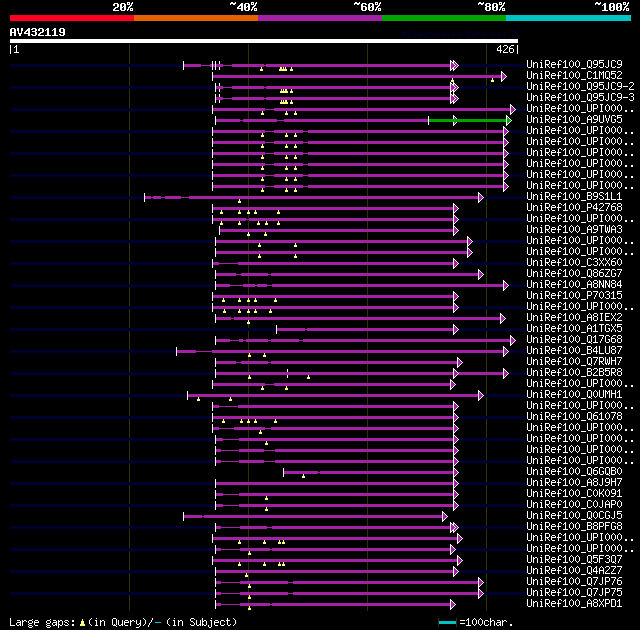Click the purple alignment bar of the B9S1L1 row

pyautogui.click(x=312, y=197)
